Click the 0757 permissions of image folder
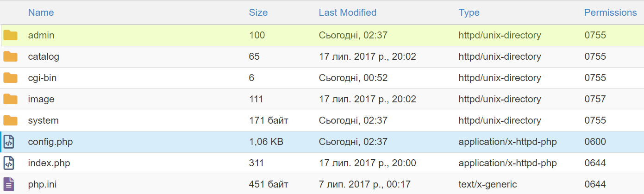Screen dimensions: 644x194 (x=595, y=99)
